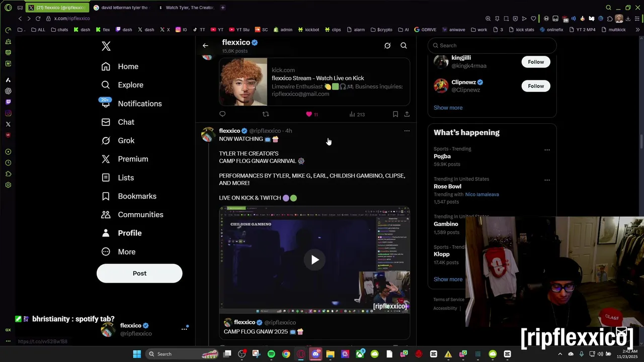Open More in X sidebar
This screenshot has height=362, width=644.
[x=118, y=252]
